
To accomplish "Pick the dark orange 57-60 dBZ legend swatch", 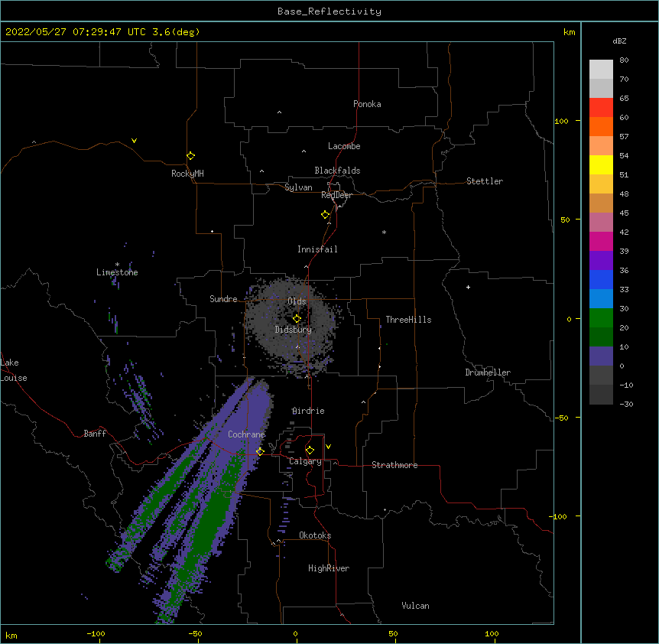I will click(601, 127).
